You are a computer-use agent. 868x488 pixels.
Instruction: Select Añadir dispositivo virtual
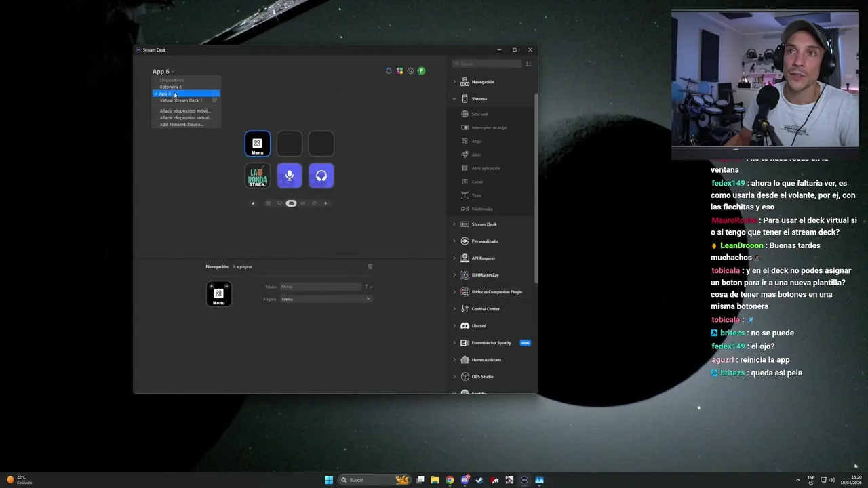[x=186, y=117]
